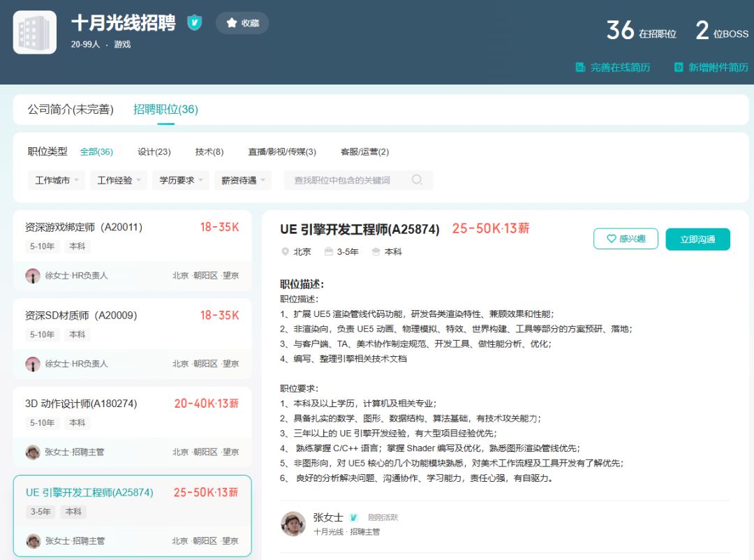Toggle the 感兴趣 heart button
This screenshot has height=560, width=754.
[x=626, y=239]
